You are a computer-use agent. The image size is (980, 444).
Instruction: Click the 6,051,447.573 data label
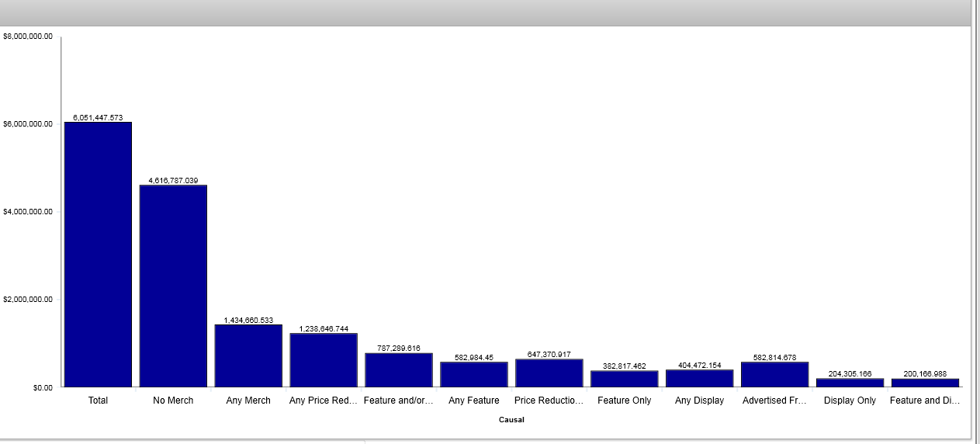pos(98,117)
